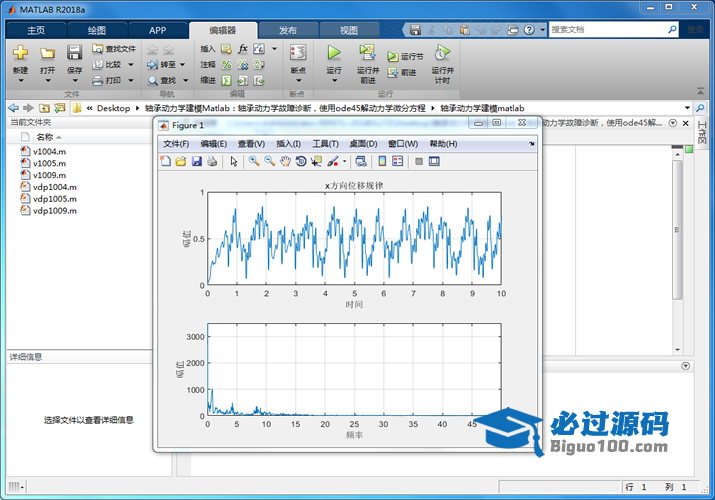Click the up-one-folder icon
This screenshot has height=500, width=715.
pos(44,108)
